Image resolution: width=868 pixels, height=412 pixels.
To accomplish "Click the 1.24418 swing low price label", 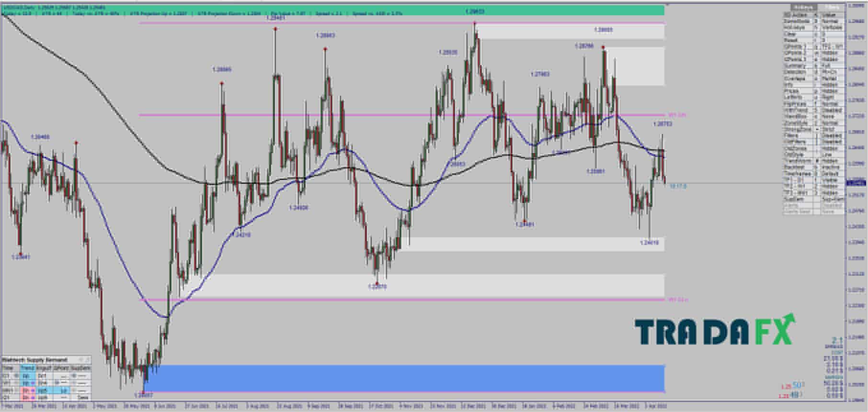I will (649, 243).
